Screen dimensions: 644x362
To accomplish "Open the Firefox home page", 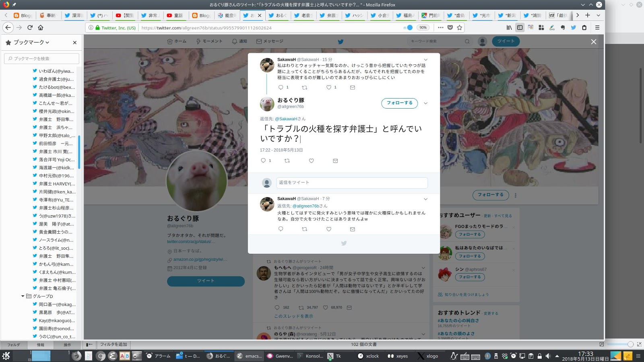I will (x=41, y=27).
